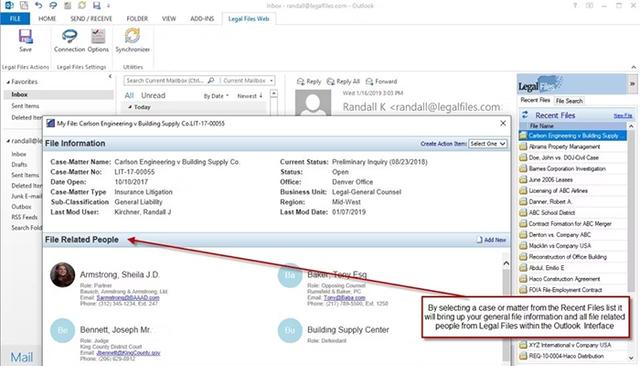Click the Add New icon for related people
Image resolution: width=640 pixels, height=366 pixels.
(x=480, y=240)
